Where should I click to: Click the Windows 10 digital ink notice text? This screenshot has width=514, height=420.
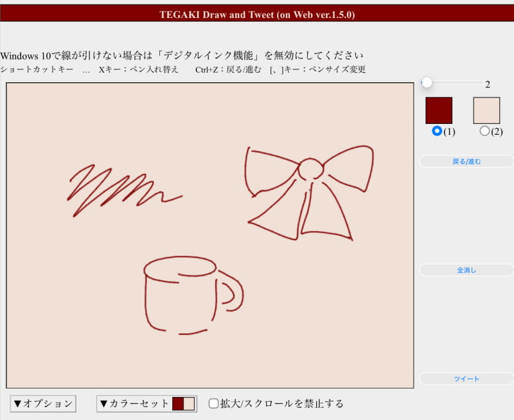[x=182, y=56]
